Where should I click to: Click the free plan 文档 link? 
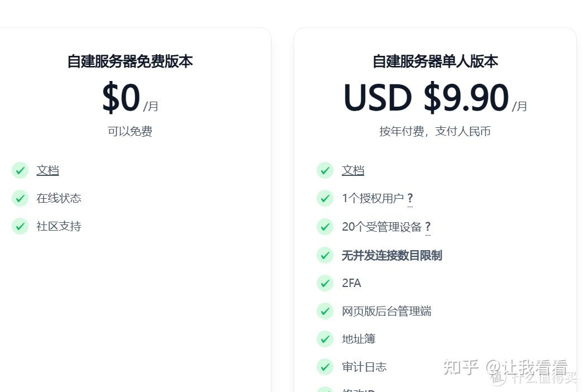[47, 170]
